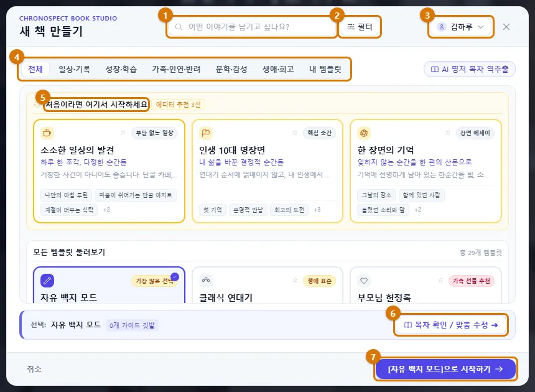The image size is (535, 392).
Task: Open the 내 템플릿 tab
Action: click(325, 69)
